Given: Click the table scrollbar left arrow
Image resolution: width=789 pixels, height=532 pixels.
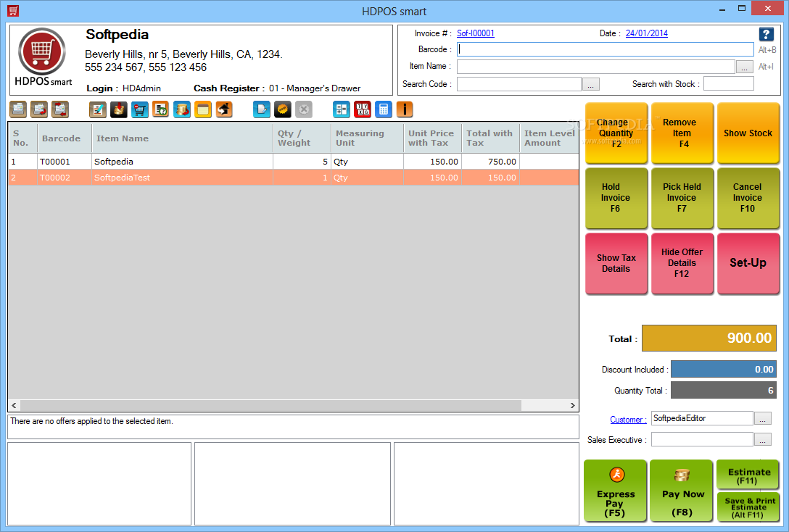Looking at the screenshot, I should pyautogui.click(x=14, y=405).
